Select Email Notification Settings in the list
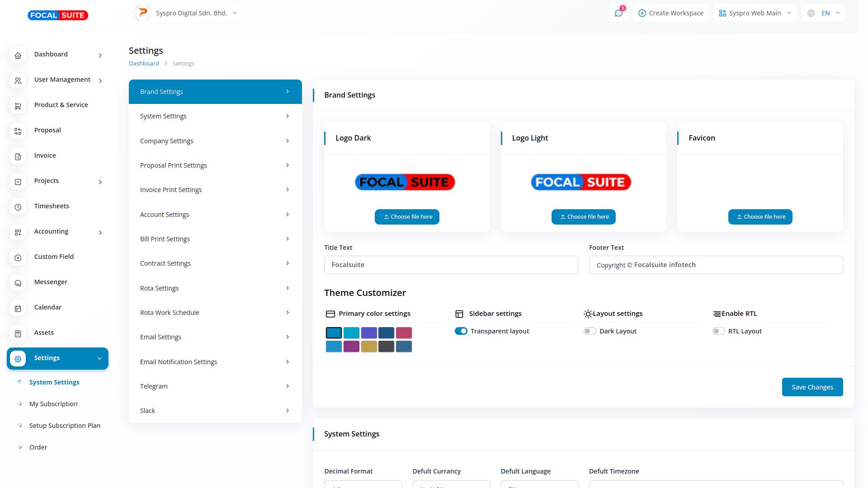Screen dimensions: 868x488 pyautogui.click(x=215, y=362)
